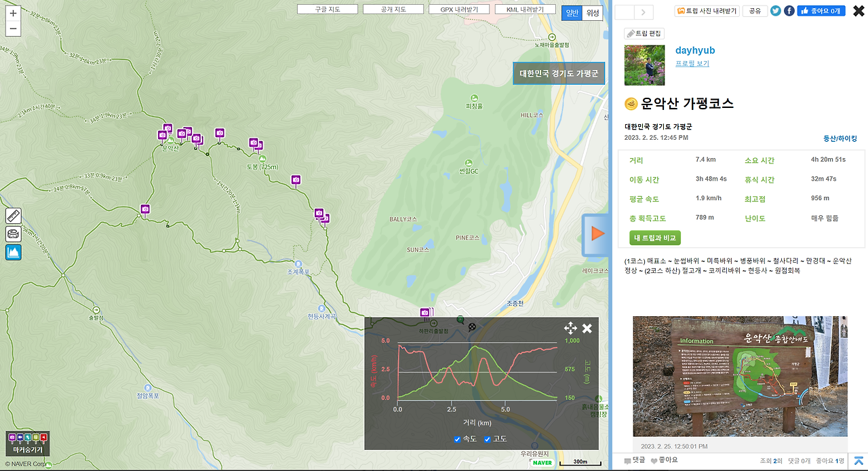Click the NAVER logo on the map
868x471 pixels.
tap(542, 462)
